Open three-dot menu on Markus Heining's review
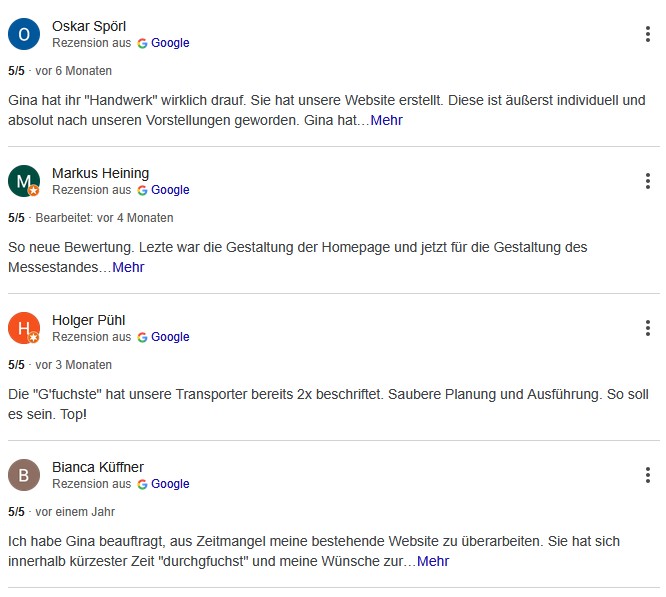Screen dimensions: 666x597 [648, 181]
